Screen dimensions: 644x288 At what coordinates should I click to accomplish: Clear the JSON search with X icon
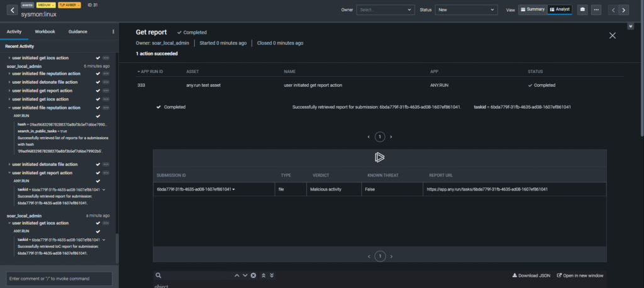click(253, 275)
